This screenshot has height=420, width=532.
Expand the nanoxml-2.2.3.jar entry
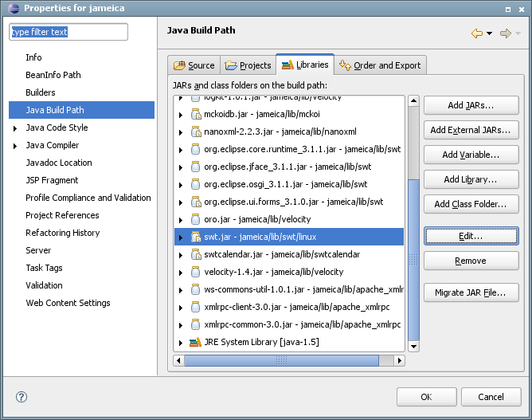coord(181,132)
